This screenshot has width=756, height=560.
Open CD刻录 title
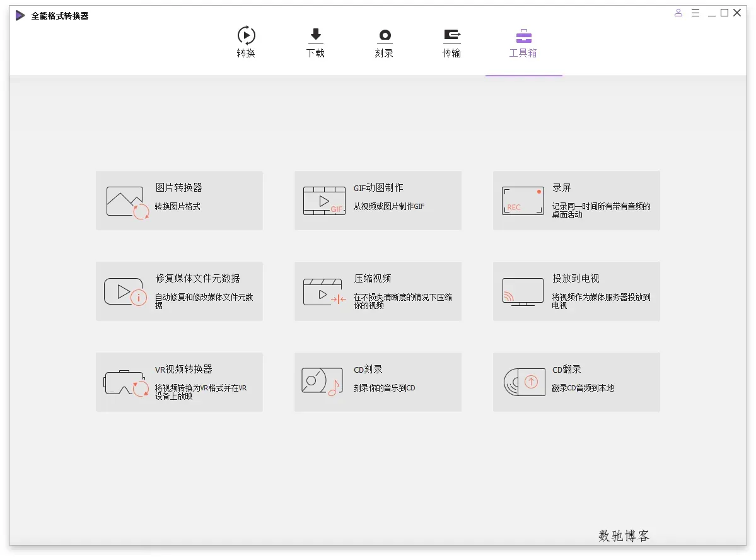pos(368,369)
